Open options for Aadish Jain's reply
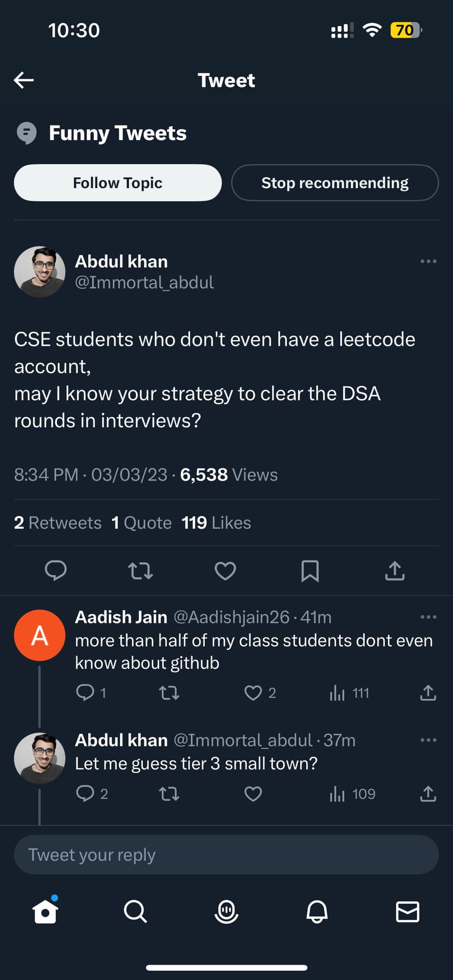The height and width of the screenshot is (980, 453). click(x=428, y=617)
